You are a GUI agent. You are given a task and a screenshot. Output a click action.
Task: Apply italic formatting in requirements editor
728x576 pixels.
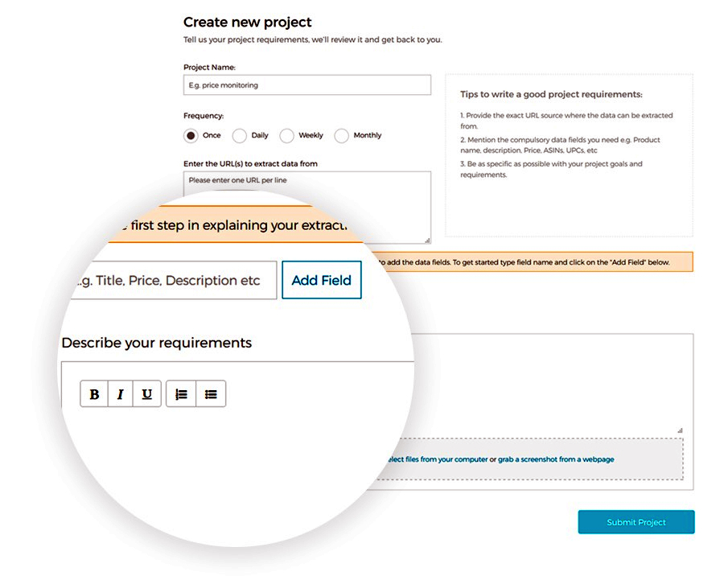pos(120,393)
